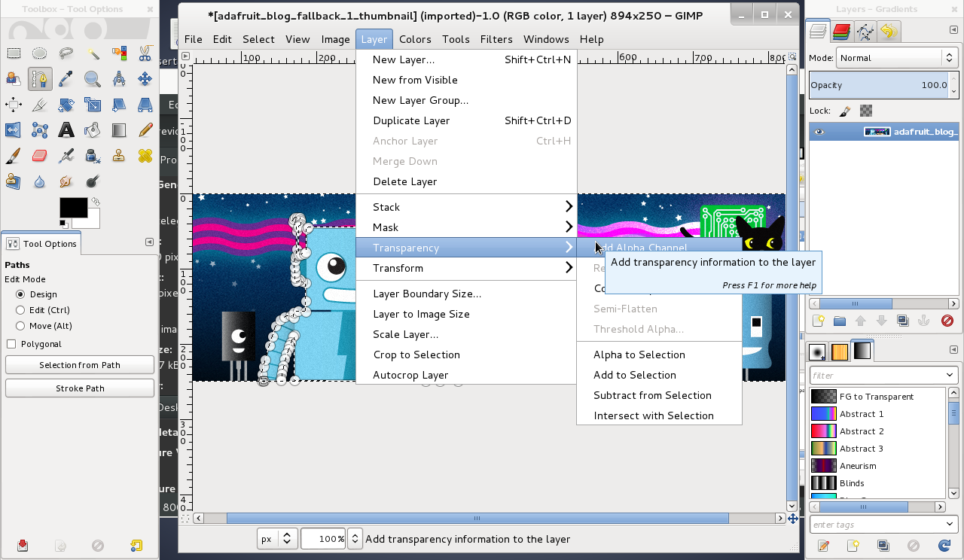The width and height of the screenshot is (964, 560).
Task: Expand the Stack submenu
Action: (x=467, y=207)
